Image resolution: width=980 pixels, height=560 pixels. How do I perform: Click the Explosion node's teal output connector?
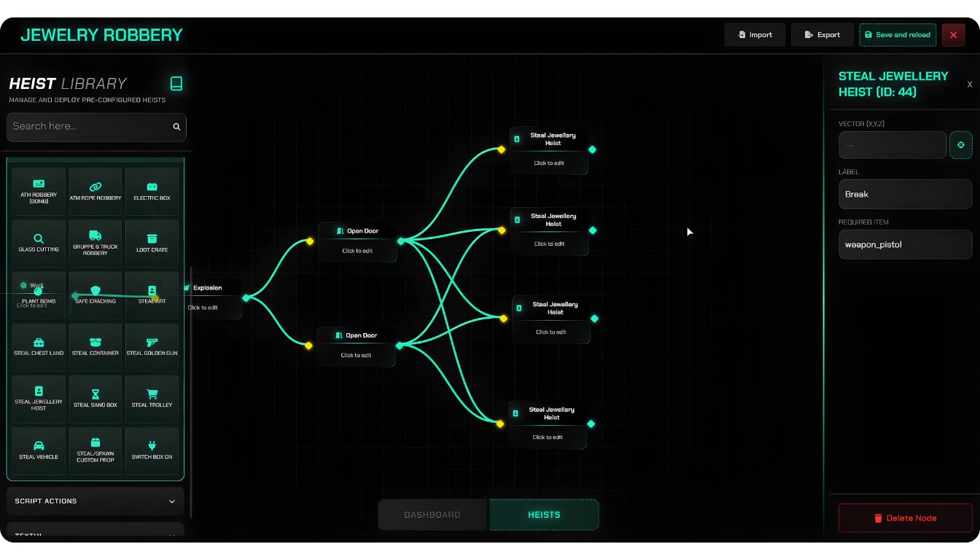coord(246,297)
